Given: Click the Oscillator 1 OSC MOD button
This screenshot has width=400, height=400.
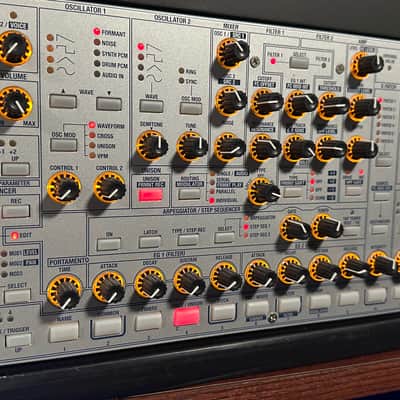Looking at the screenshot, I should [x=64, y=145].
